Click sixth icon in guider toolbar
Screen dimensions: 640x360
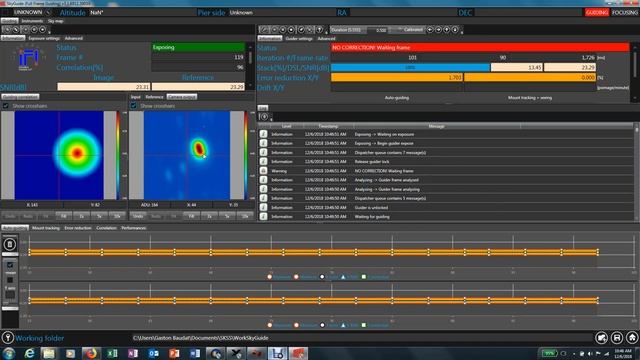[310, 30]
